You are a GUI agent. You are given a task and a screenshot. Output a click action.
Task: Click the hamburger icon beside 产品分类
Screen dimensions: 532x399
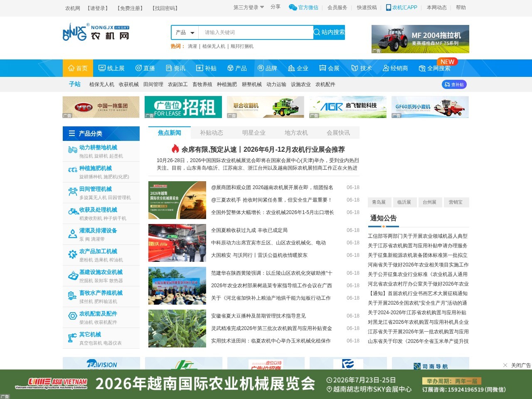click(72, 133)
